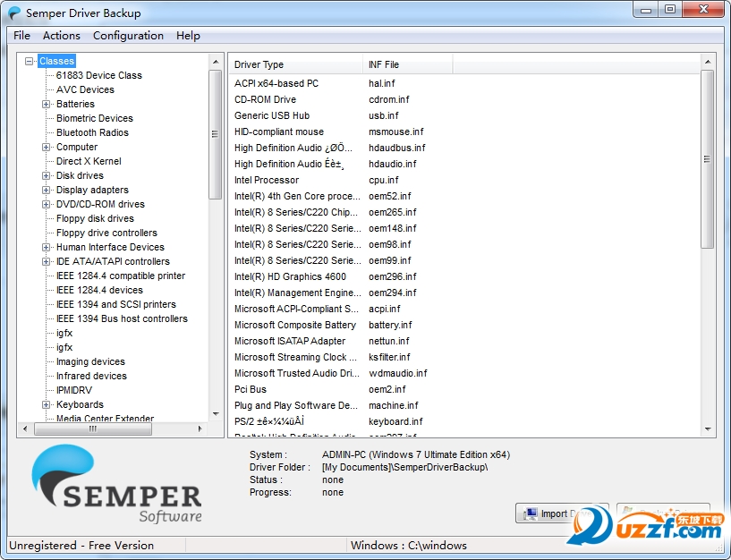
Task: Sort by Driver Type column header
Action: (x=295, y=64)
